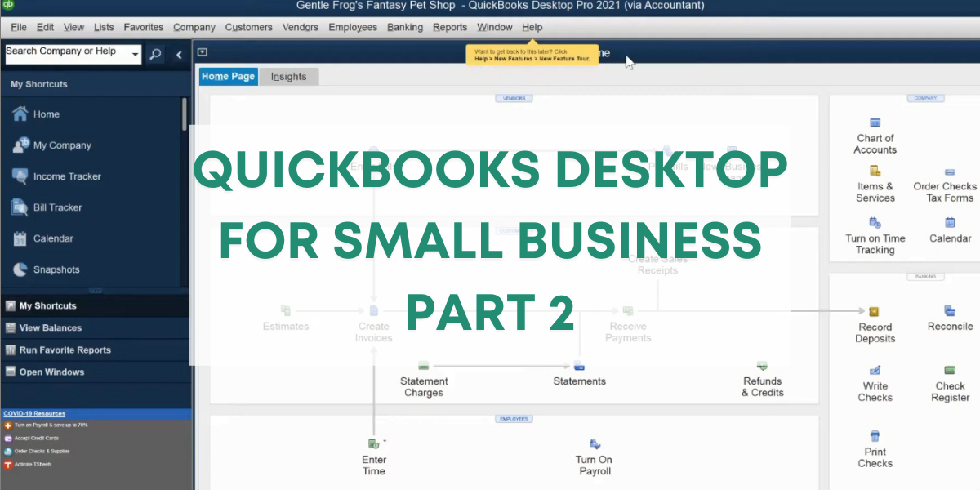Viewport: 980px width, 490px height.
Task: Open the Home window menu box icon
Action: pos(203,52)
